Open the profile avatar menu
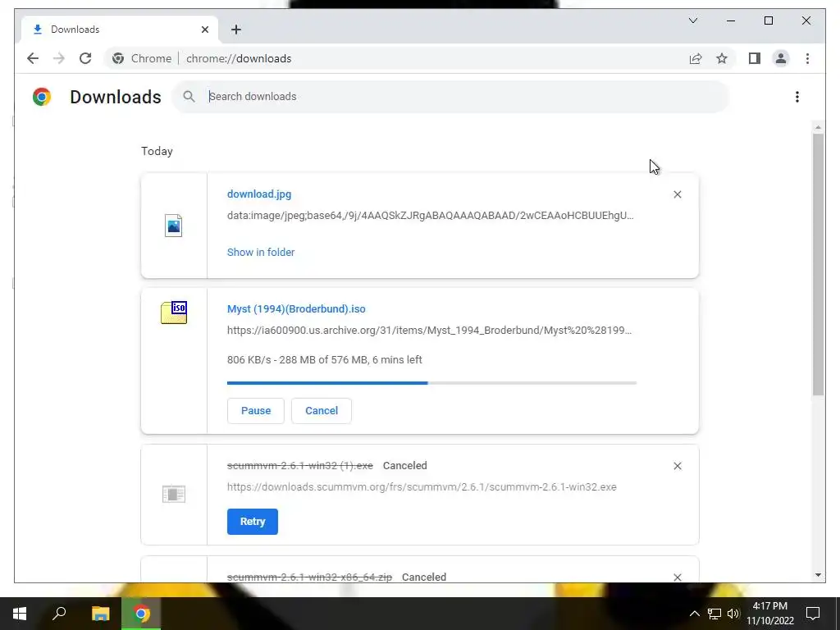 781,58
